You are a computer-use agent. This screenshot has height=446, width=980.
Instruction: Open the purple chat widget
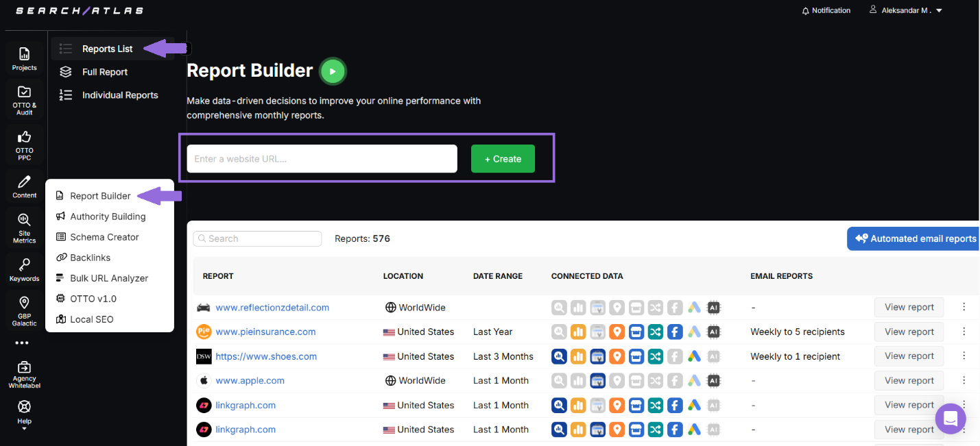pyautogui.click(x=950, y=419)
